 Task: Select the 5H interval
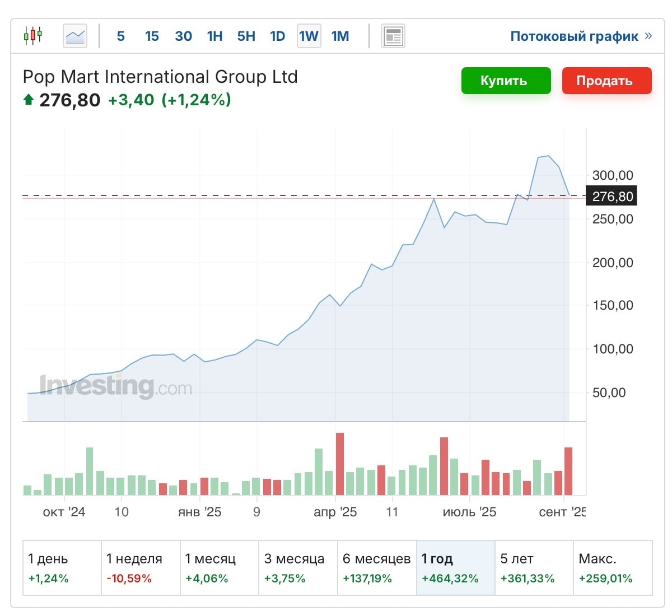click(x=246, y=36)
